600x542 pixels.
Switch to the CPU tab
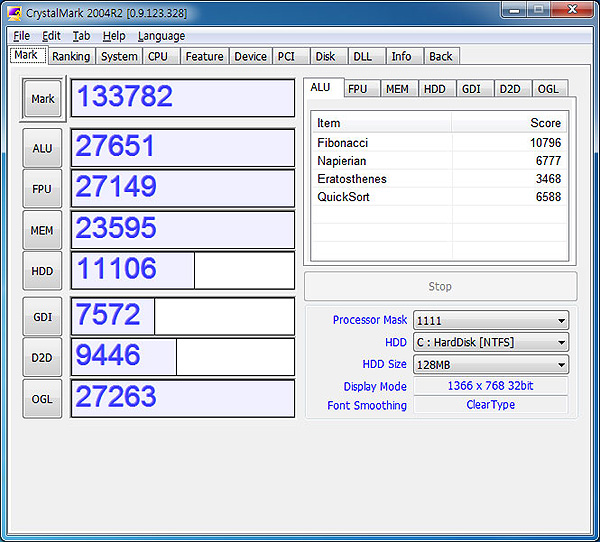pos(161,56)
